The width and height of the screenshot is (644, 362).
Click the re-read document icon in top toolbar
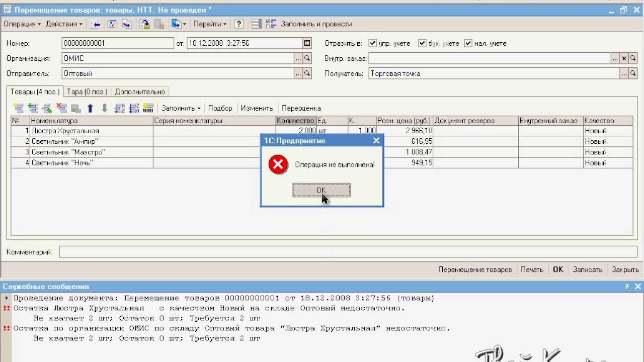pyautogui.click(x=112, y=24)
